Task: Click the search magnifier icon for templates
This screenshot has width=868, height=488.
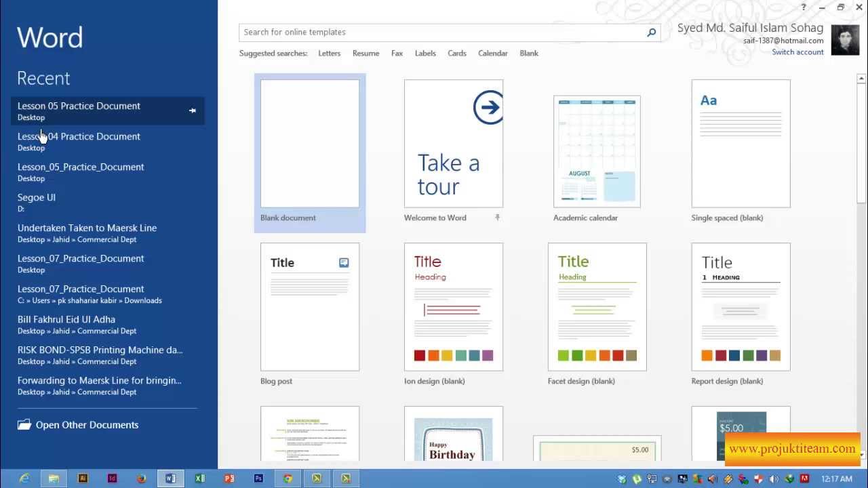Action: (651, 33)
